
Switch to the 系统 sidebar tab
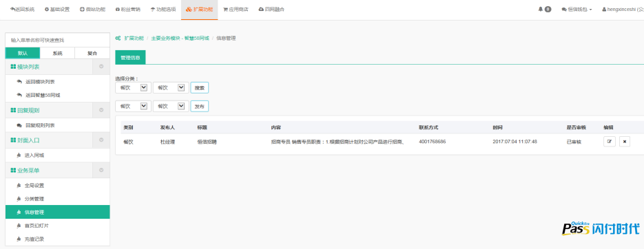pyautogui.click(x=57, y=54)
